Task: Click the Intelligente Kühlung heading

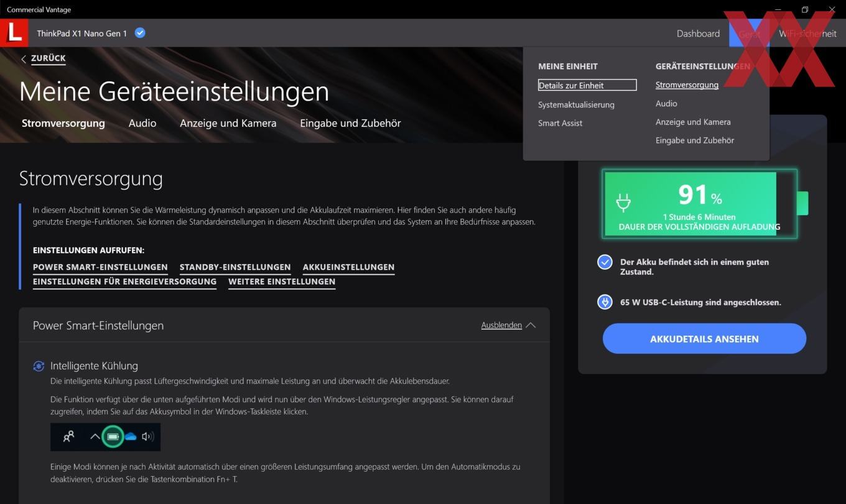Action: click(94, 366)
